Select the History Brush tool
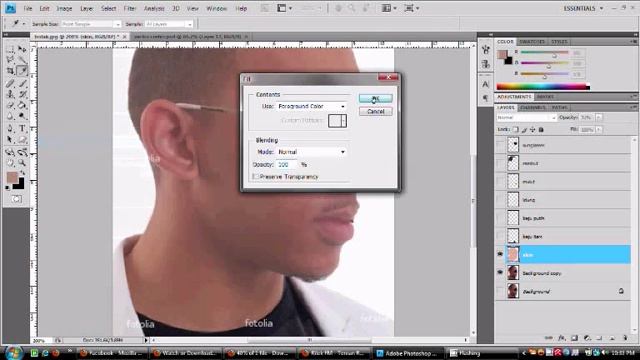This screenshot has width=640, height=360. [22, 95]
